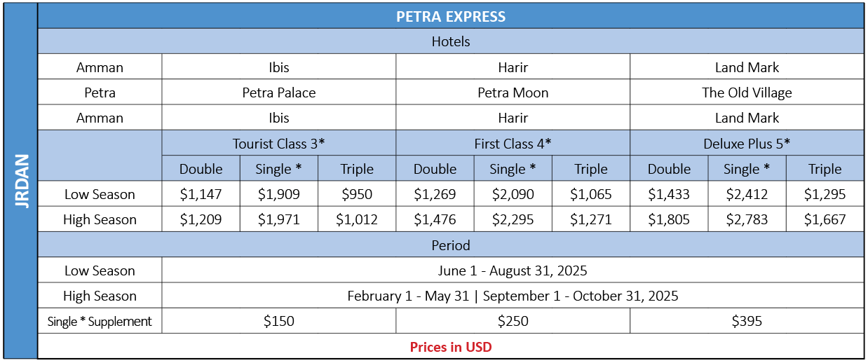Click the high season date range cell
This screenshot has width=868, height=363.
(x=513, y=296)
